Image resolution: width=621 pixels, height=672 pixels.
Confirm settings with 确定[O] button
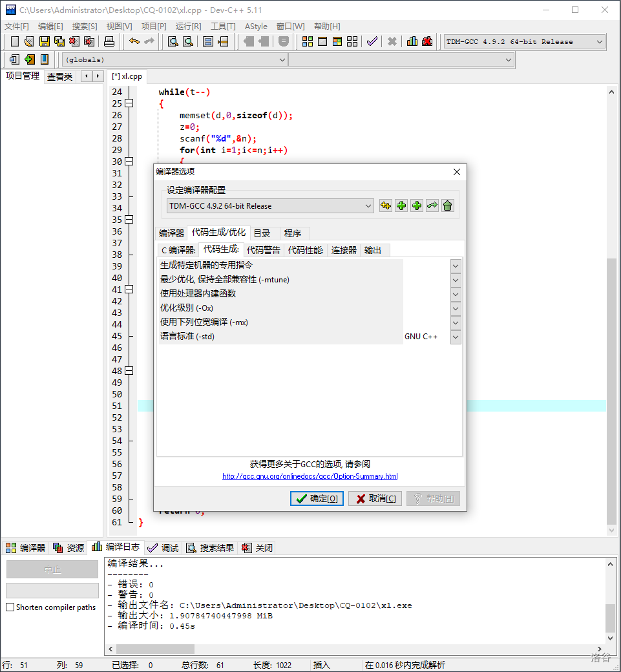317,498
